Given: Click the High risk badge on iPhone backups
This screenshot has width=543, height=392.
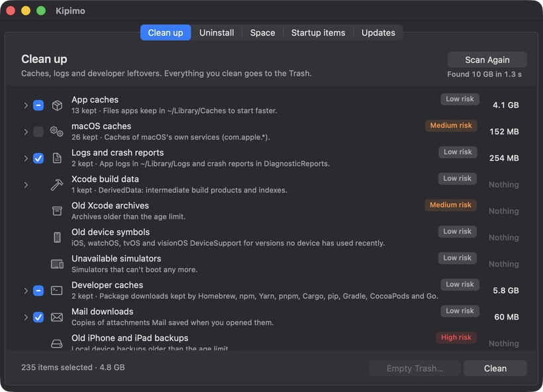Looking at the screenshot, I should pos(456,337).
